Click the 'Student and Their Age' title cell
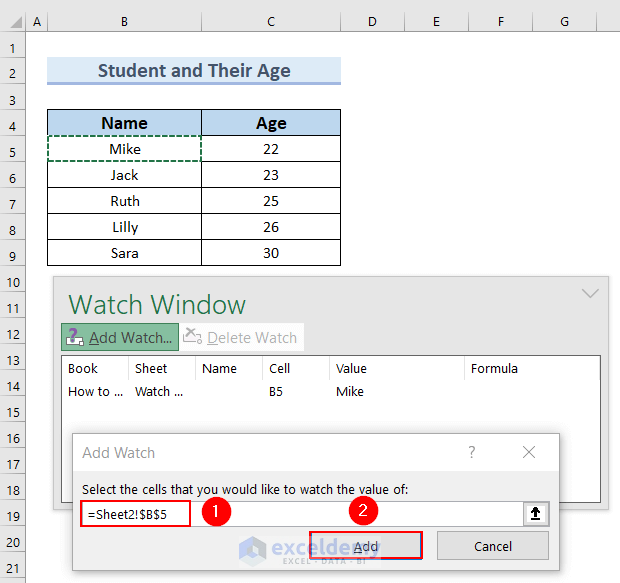This screenshot has height=583, width=620. (194, 70)
